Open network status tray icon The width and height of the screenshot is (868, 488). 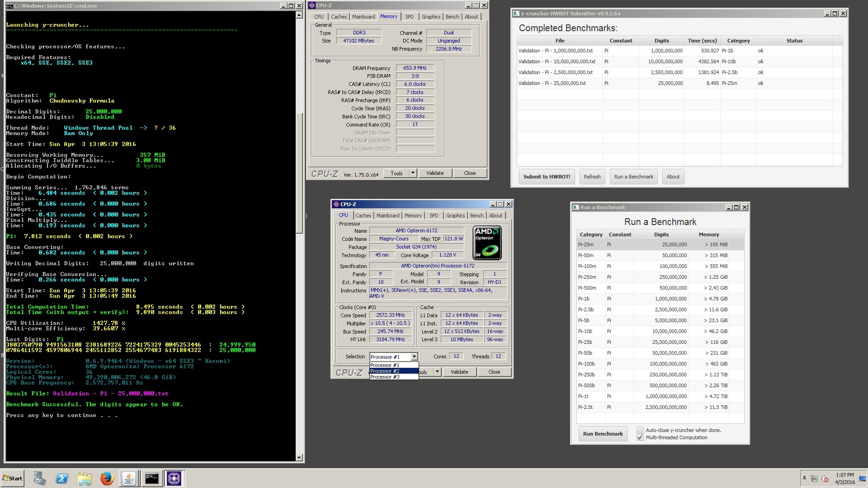[x=814, y=479]
